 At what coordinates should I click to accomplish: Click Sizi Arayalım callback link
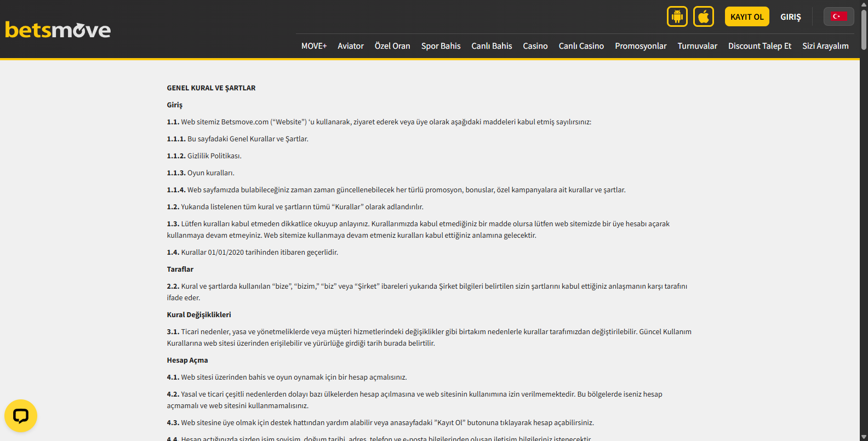point(825,46)
